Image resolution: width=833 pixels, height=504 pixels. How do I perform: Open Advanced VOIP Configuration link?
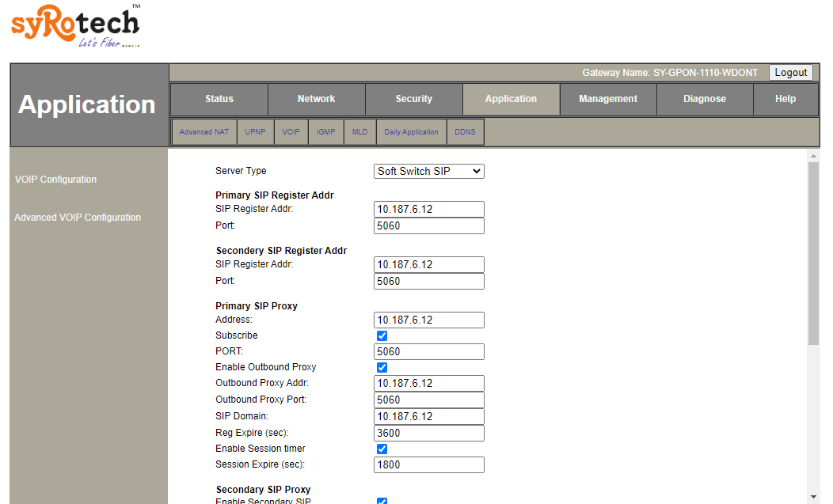coord(78,218)
